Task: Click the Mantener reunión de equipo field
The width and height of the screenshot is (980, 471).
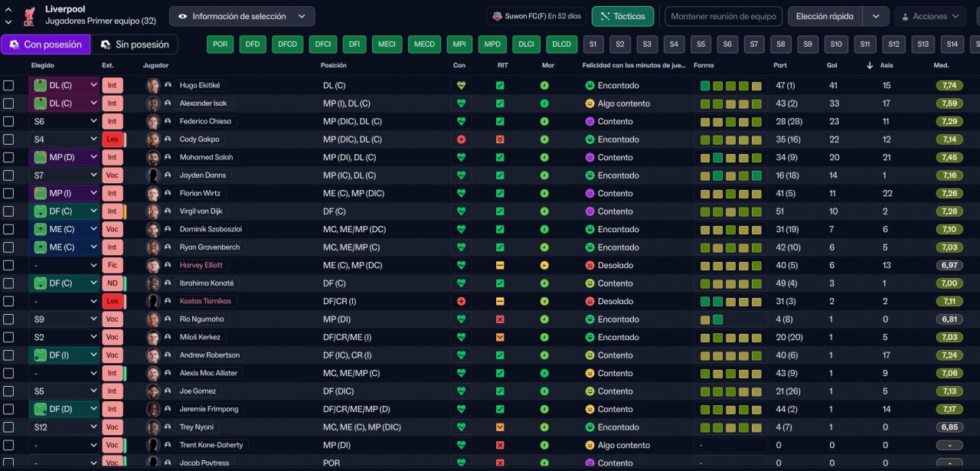Action: [x=724, y=16]
